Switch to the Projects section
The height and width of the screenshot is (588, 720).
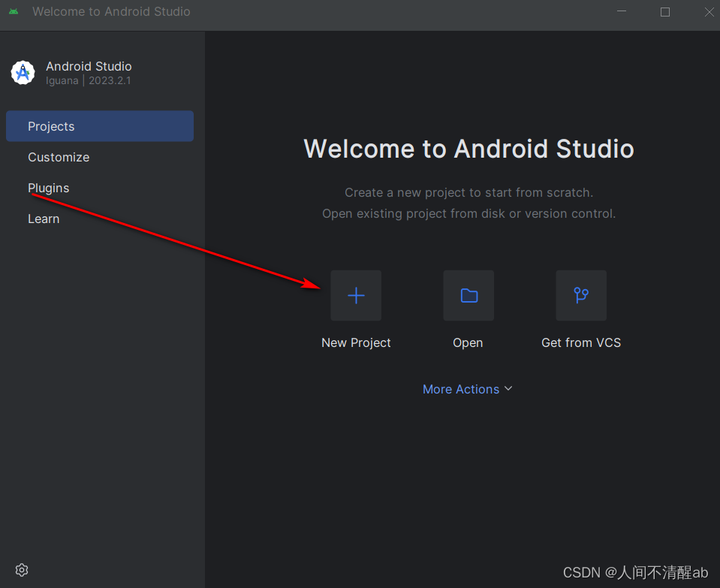[51, 126]
